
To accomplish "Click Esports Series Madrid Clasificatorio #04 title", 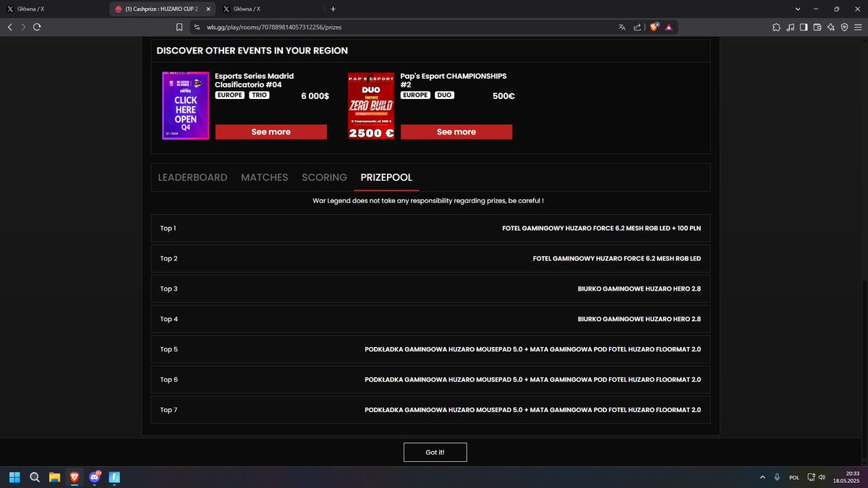I will [254, 80].
